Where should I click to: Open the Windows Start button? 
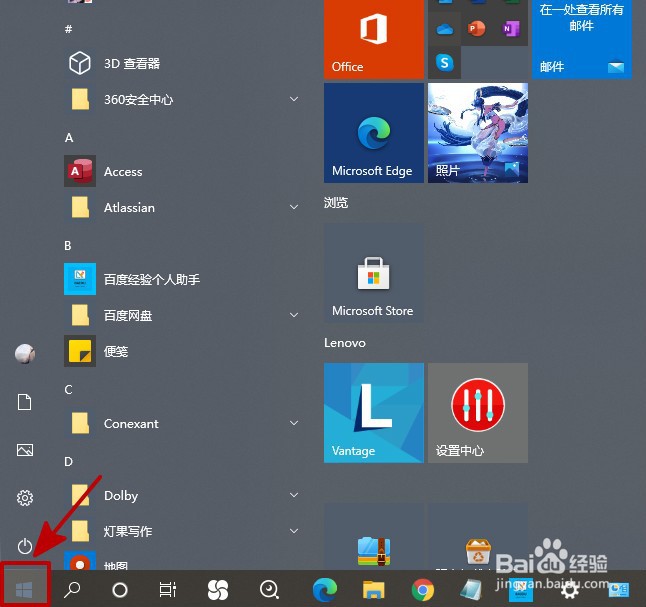pos(24,590)
